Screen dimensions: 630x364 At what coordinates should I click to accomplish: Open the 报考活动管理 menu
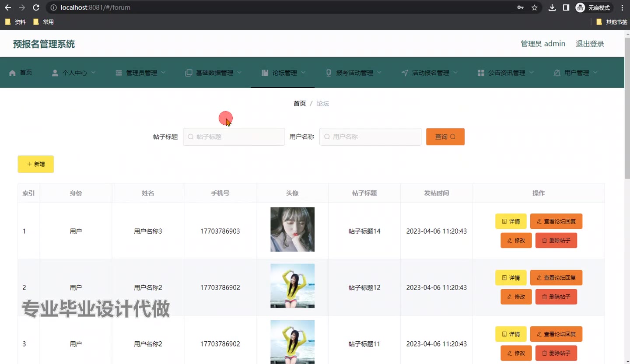[x=353, y=73]
